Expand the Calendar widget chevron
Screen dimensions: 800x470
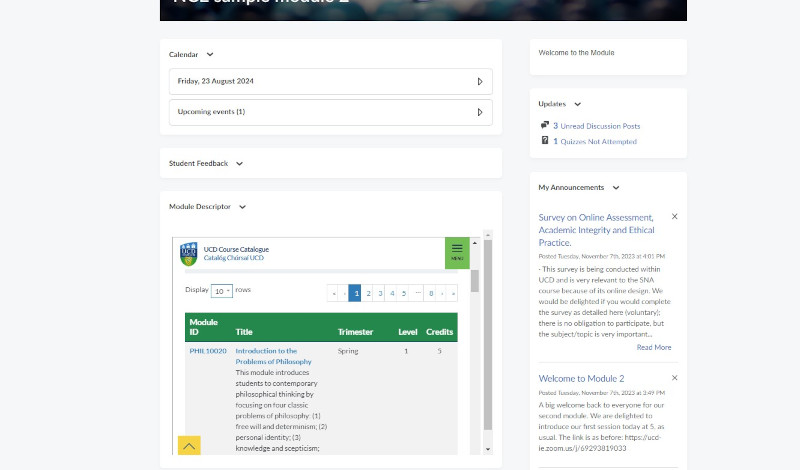coord(210,55)
